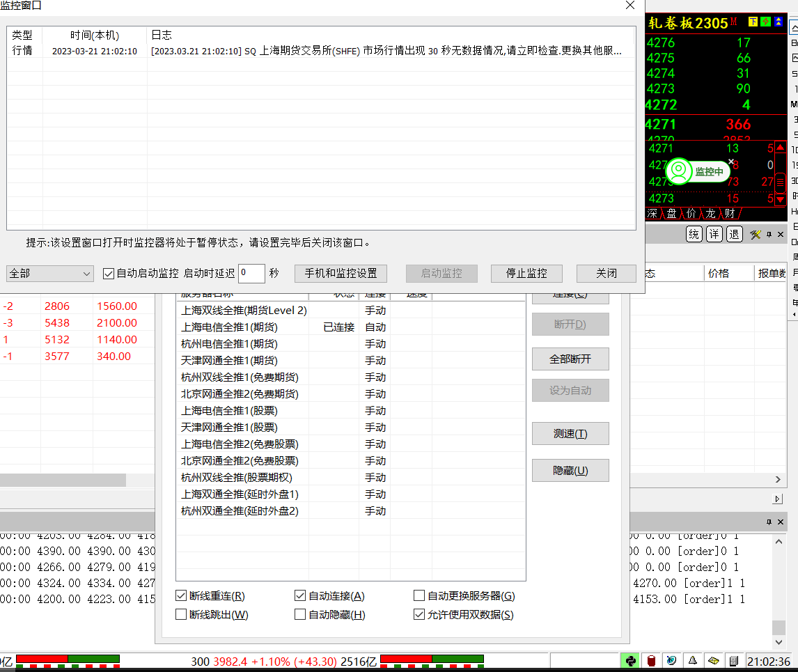Click the green lightning icon in quote header
The image size is (798, 672).
click(765, 22)
